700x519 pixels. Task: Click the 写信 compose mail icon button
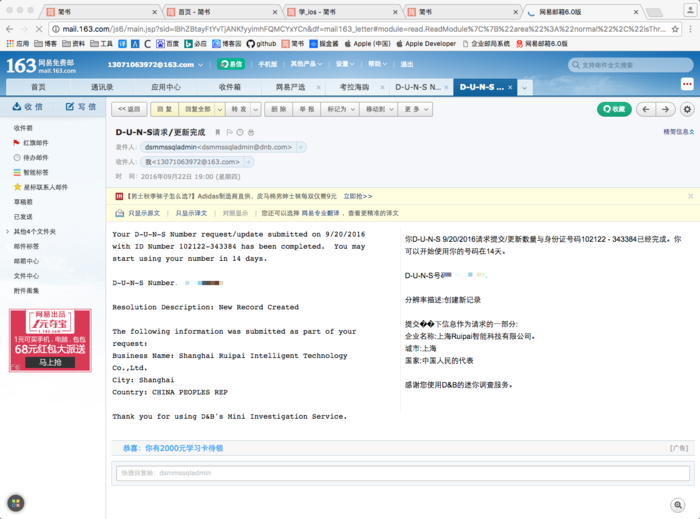point(81,107)
